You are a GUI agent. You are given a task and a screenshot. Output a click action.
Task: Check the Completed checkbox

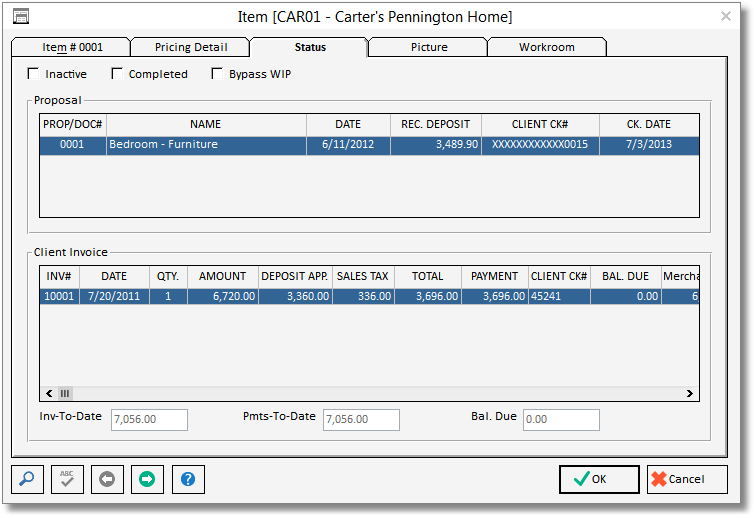click(x=118, y=74)
